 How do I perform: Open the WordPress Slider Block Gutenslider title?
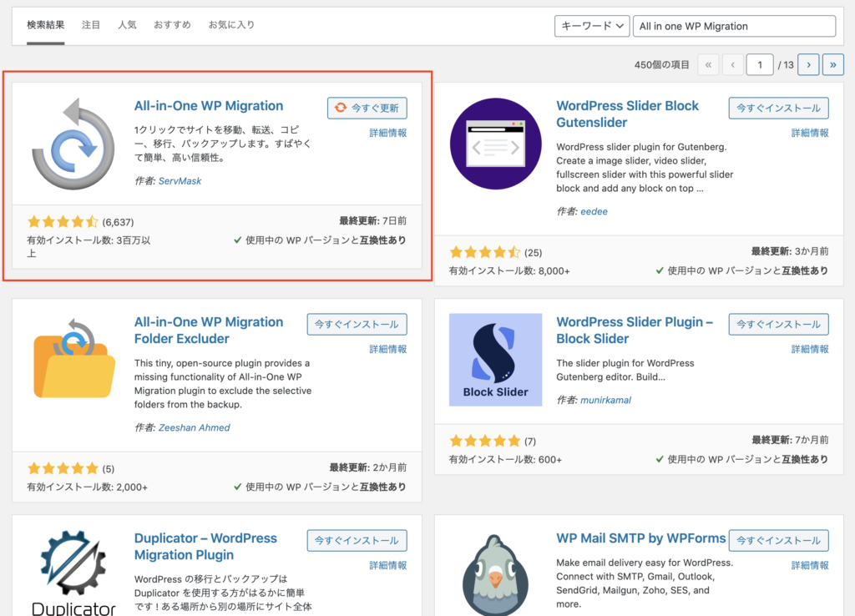click(627, 114)
